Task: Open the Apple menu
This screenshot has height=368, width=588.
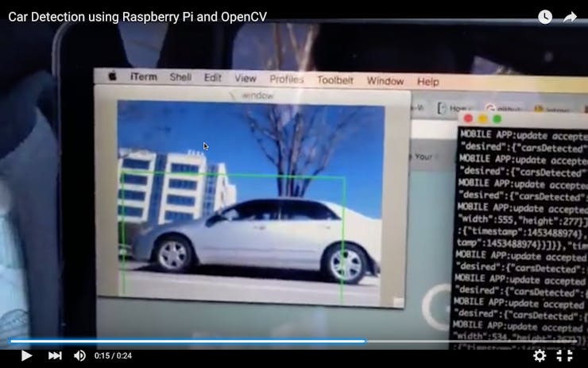Action: tap(112, 76)
